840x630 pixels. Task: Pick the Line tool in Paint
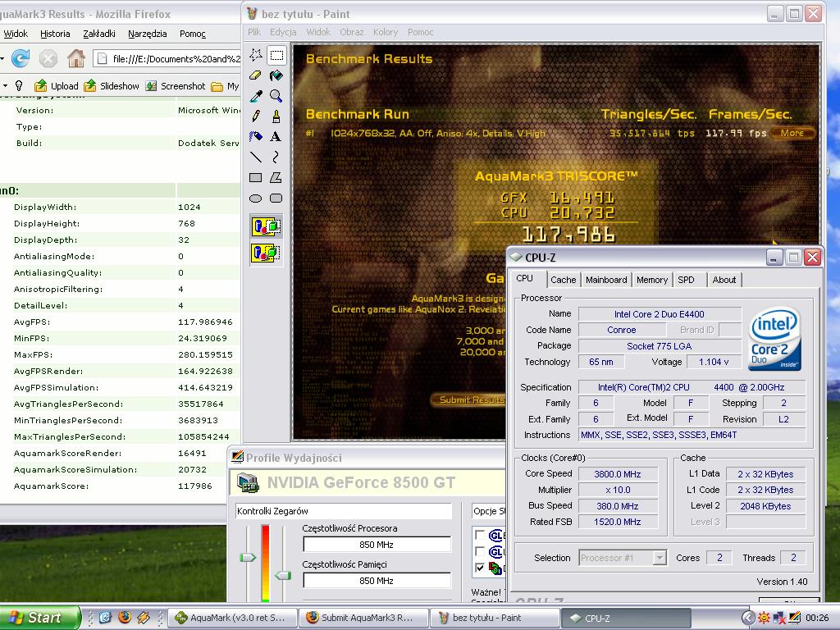256,157
